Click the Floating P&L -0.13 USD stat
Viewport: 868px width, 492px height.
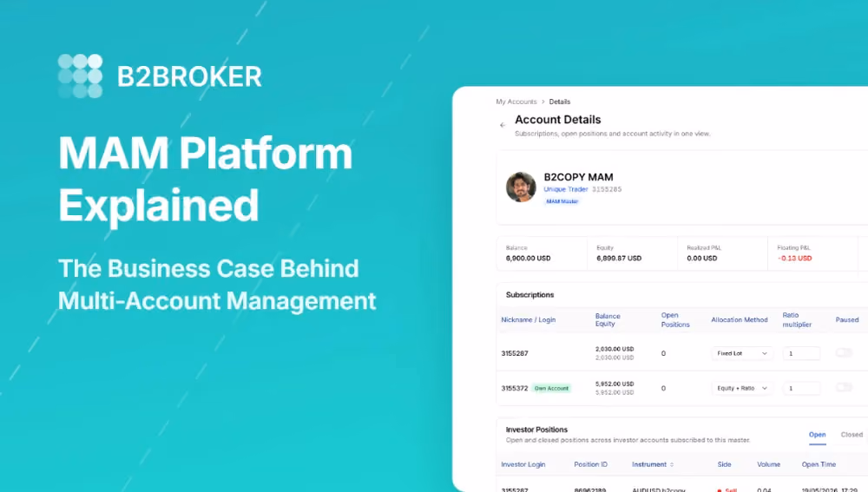tap(812, 253)
